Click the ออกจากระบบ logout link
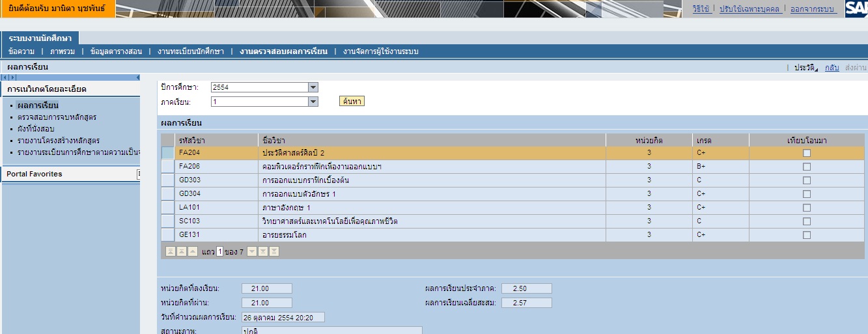This screenshot has height=334, width=868. point(813,9)
